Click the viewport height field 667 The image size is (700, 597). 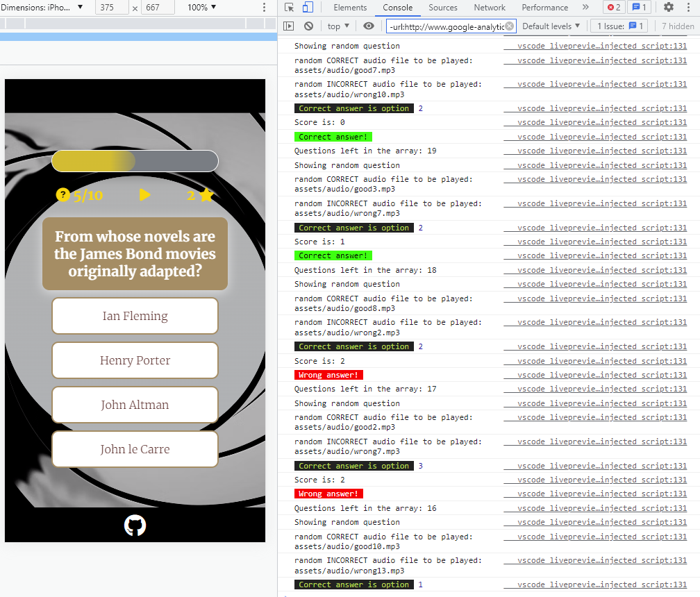[x=158, y=8]
